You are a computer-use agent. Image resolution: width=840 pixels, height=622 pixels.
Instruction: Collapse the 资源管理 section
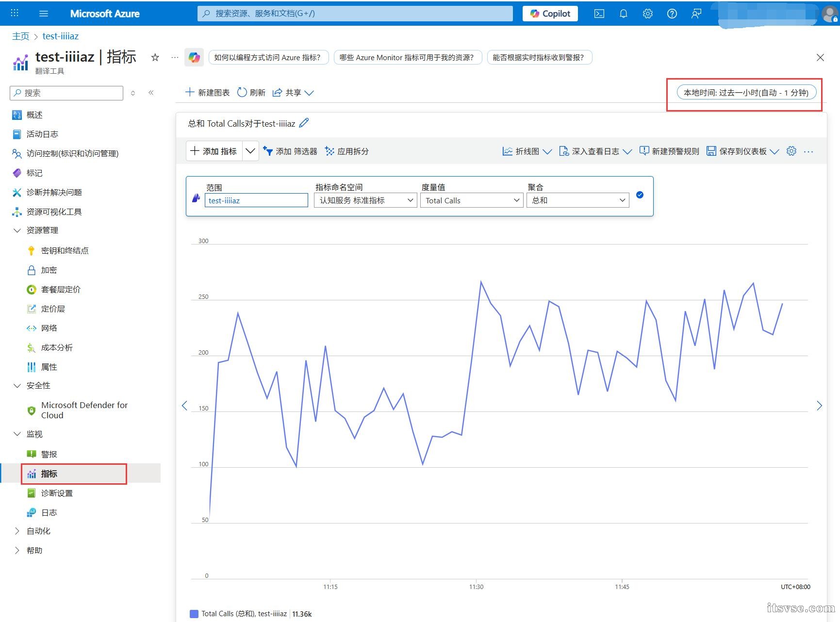click(17, 230)
